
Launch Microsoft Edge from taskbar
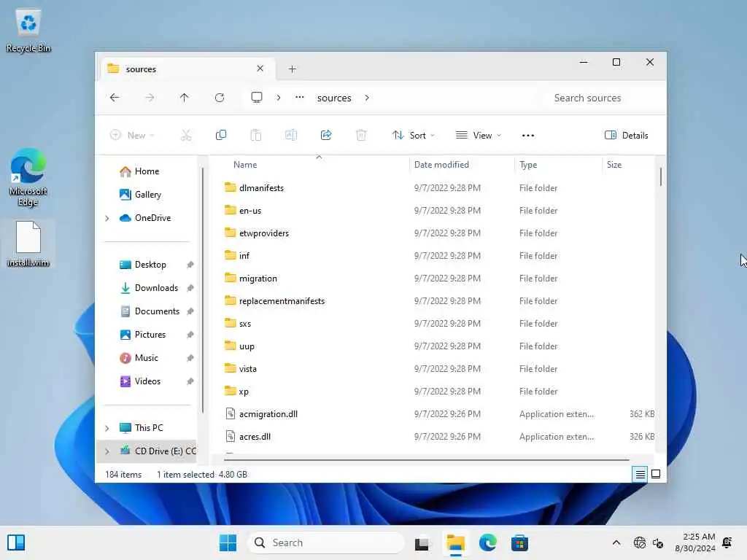487,542
